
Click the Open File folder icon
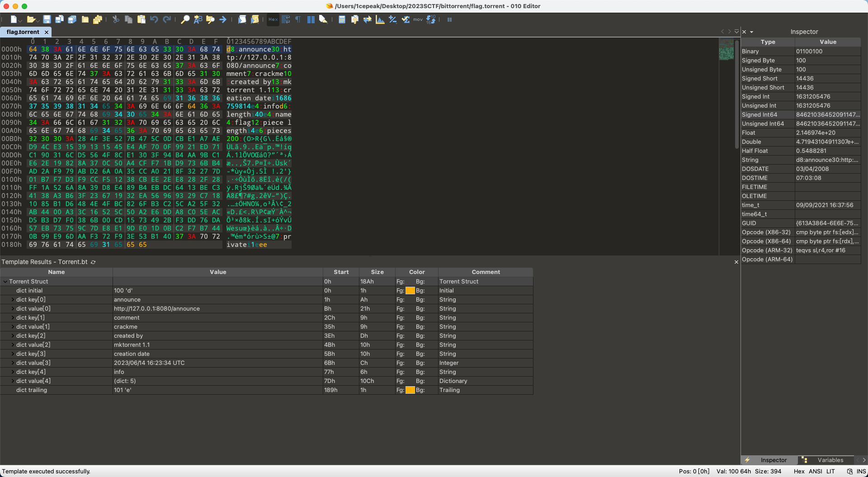tap(30, 19)
